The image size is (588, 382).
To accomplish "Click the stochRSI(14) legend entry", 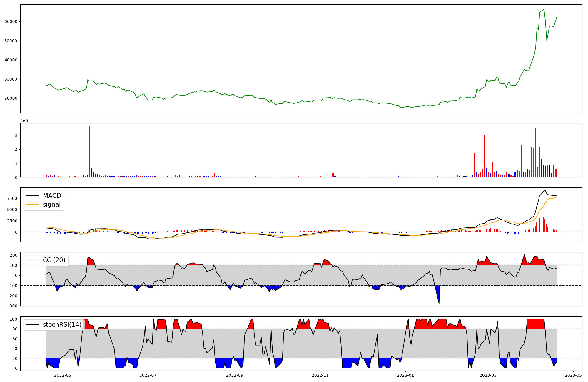I will click(x=62, y=325).
